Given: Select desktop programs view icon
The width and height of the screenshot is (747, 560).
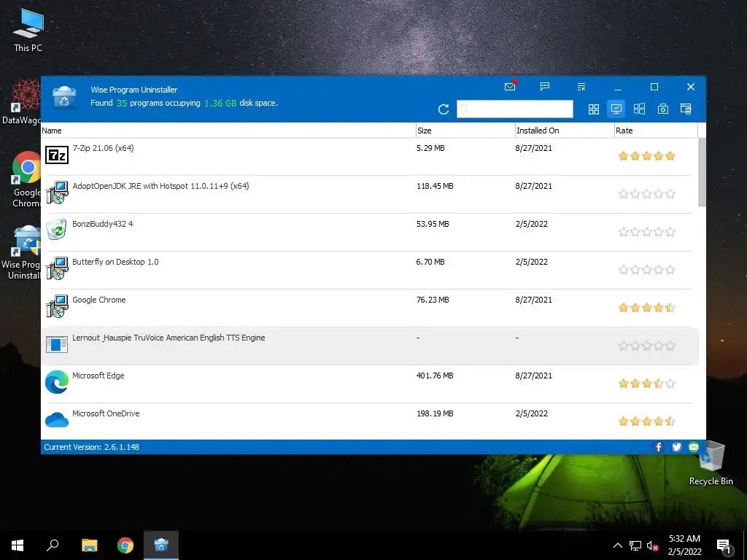Looking at the screenshot, I should [x=616, y=109].
